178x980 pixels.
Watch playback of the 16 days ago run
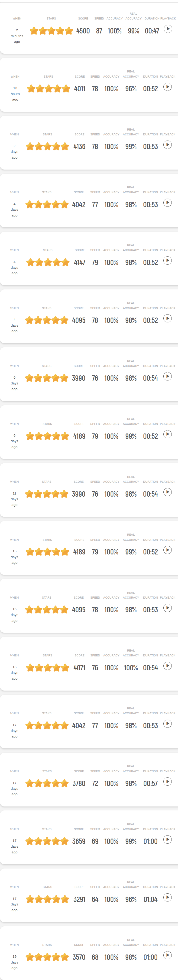[167, 665]
